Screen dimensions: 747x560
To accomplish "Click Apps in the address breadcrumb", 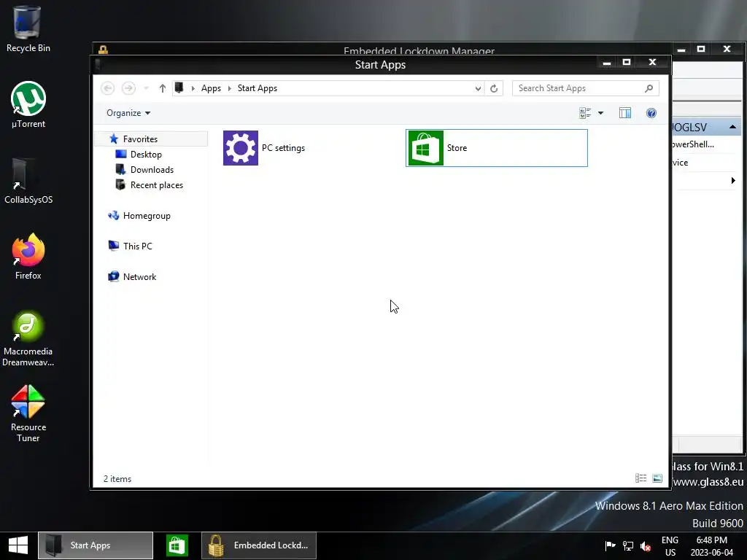I will pos(211,88).
